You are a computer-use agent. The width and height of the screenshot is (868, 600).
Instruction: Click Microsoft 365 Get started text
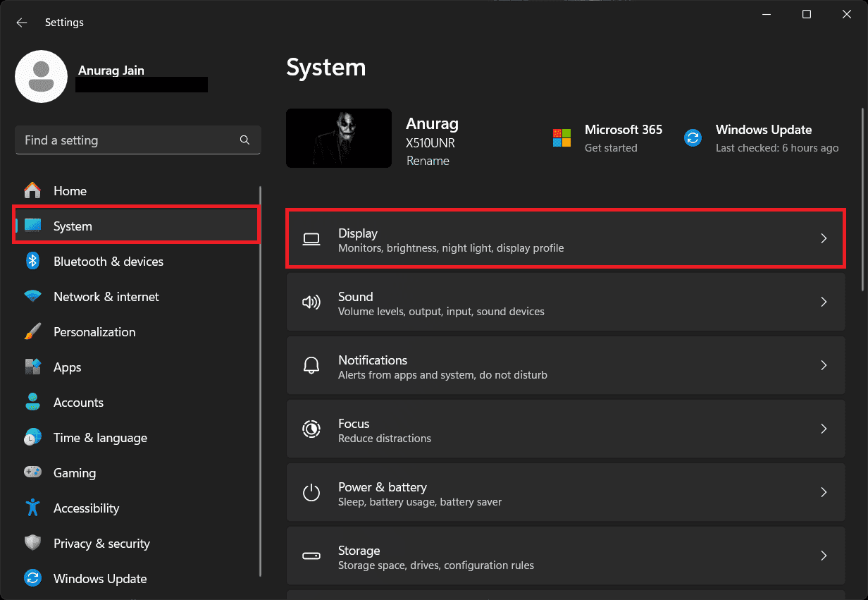coord(611,148)
